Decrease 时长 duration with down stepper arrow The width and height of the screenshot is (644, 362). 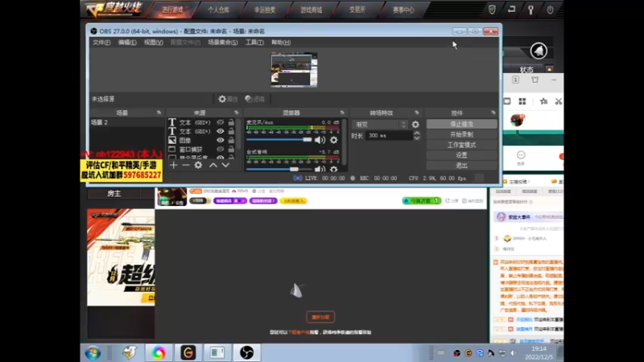coord(417,138)
